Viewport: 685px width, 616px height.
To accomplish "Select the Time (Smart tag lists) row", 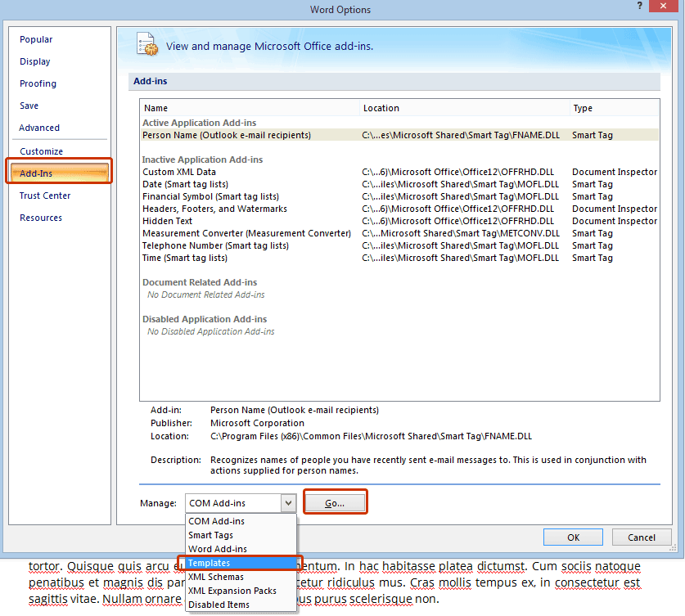I will (399, 257).
